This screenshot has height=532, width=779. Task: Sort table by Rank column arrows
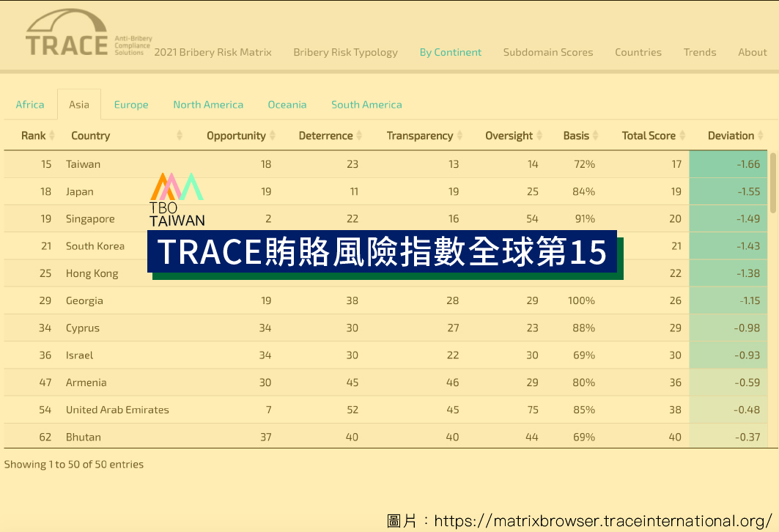(x=53, y=136)
